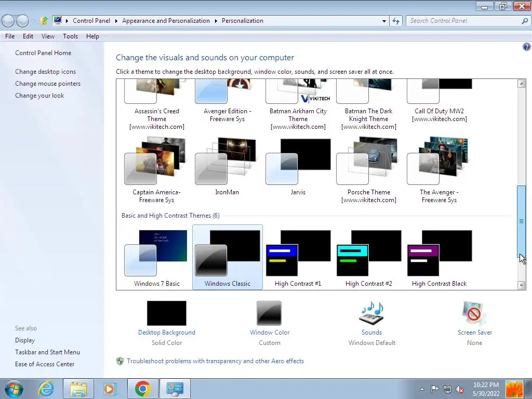Open Ease of Access Center link
This screenshot has height=399, width=532.
45,364
